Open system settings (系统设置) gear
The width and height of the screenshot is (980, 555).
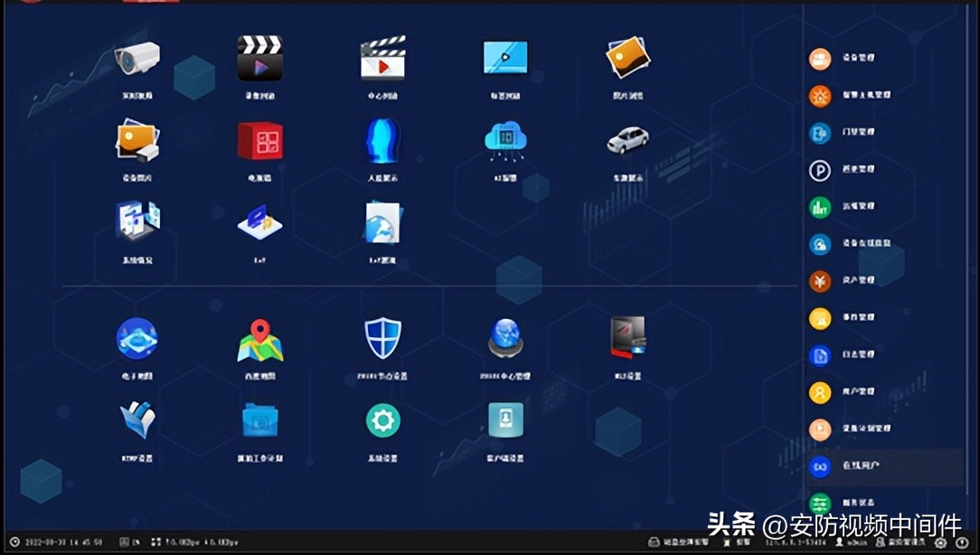(x=382, y=419)
